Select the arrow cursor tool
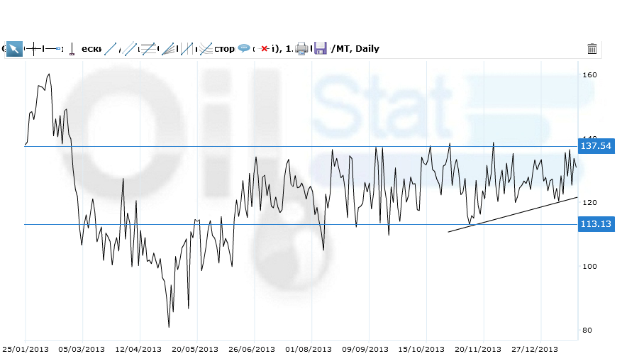 (14, 49)
